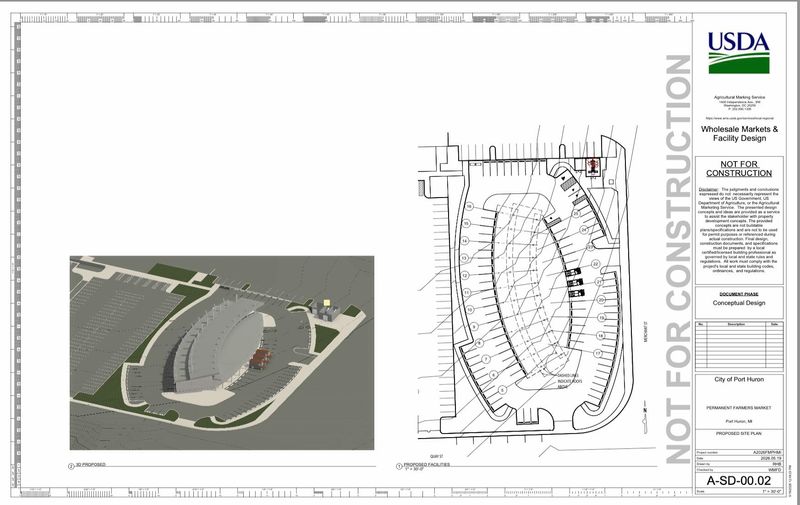Click stall marker 20 on site plan
The width and height of the screenshot is (800, 505).
pos(601,300)
